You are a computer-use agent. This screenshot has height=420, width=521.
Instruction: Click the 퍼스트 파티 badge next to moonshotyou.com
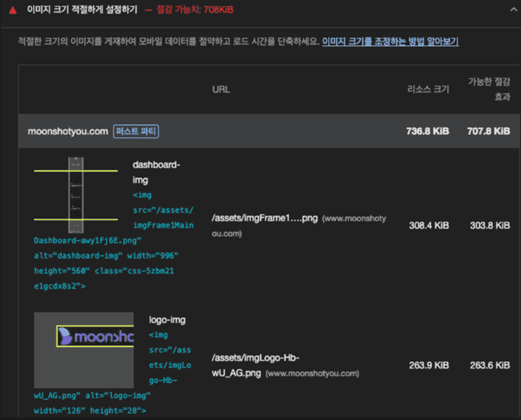[135, 131]
